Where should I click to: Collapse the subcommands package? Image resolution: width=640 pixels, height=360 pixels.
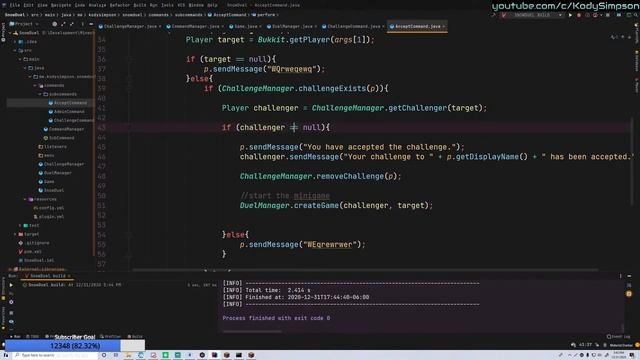[x=40, y=94]
